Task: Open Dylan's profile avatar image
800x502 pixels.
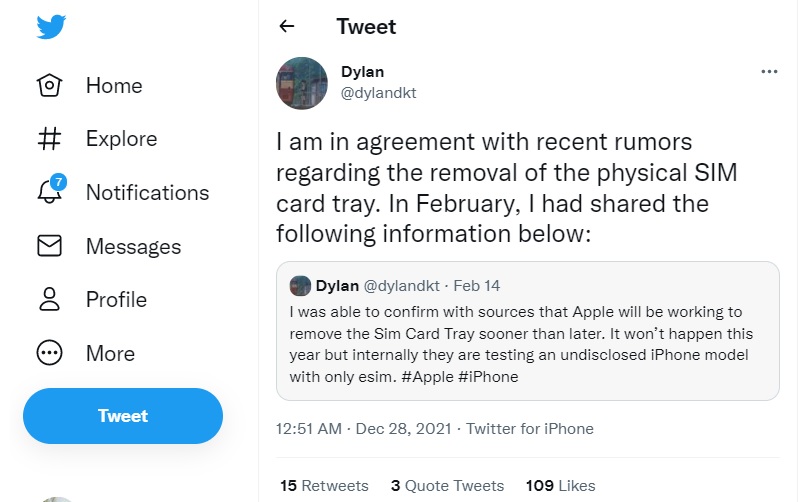Action: [301, 82]
